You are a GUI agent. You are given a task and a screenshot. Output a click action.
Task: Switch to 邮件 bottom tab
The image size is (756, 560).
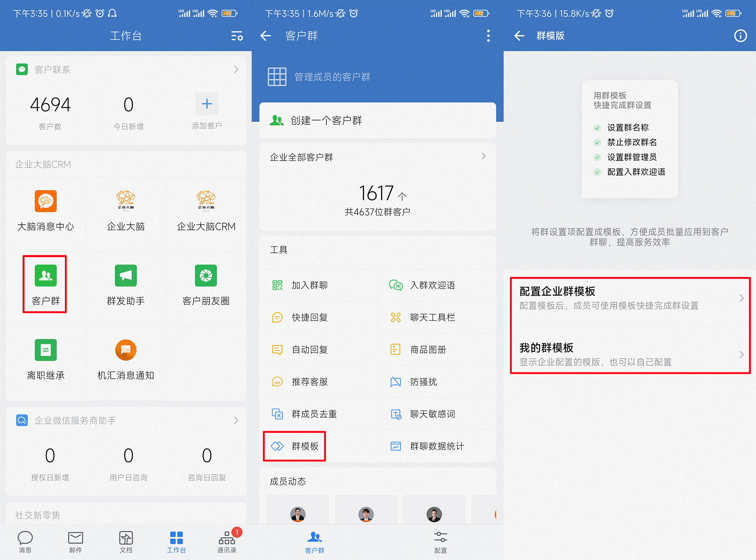76,542
